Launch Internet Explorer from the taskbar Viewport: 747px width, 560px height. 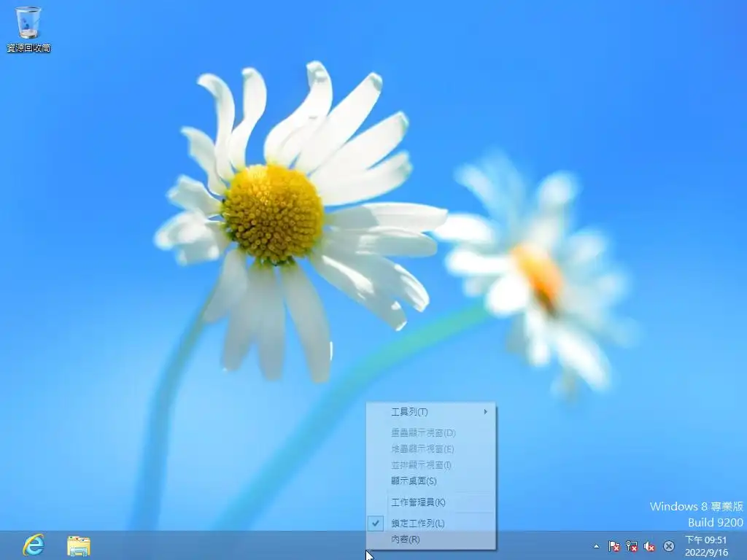click(34, 545)
